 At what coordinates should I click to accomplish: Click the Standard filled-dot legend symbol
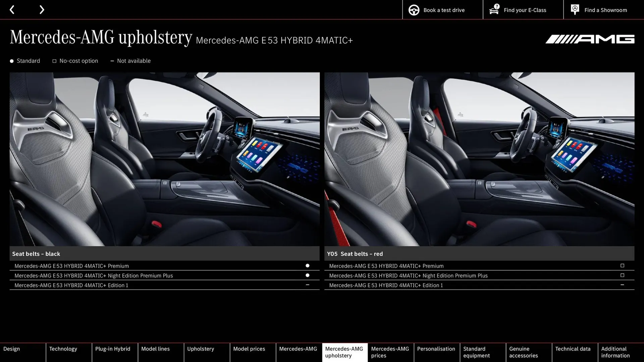click(x=11, y=61)
